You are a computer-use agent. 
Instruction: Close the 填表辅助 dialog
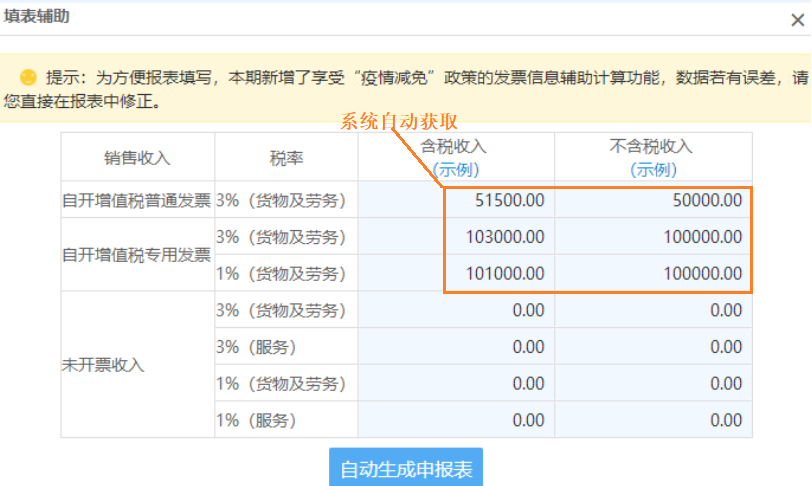click(798, 20)
